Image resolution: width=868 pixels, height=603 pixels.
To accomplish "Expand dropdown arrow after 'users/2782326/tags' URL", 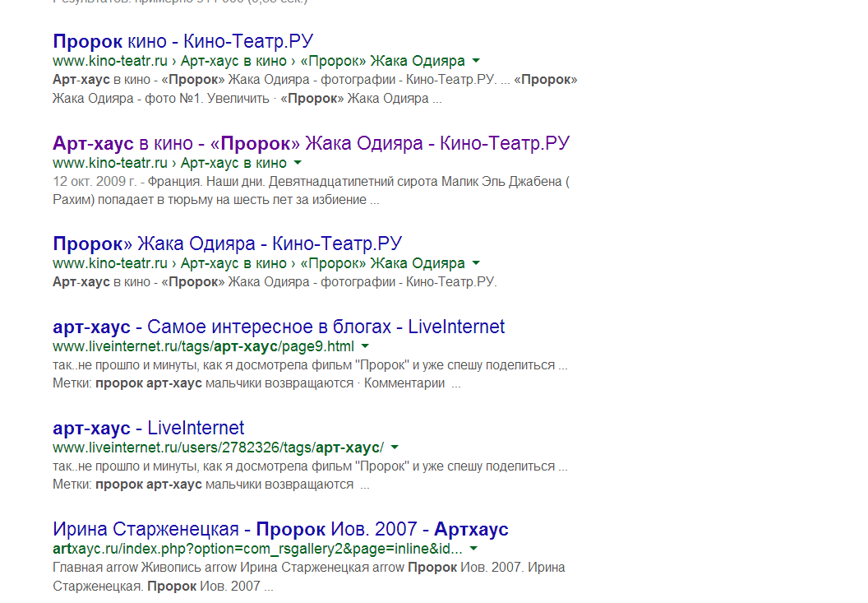I will 395,447.
